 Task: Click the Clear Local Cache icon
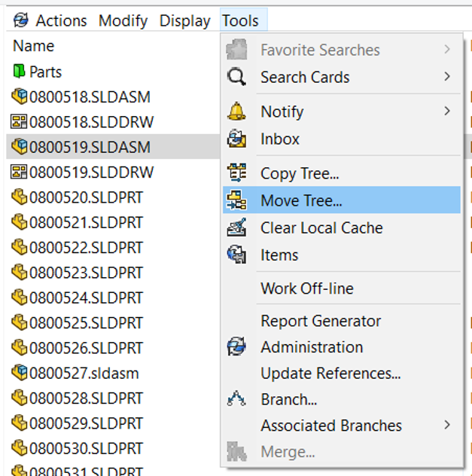(x=236, y=227)
